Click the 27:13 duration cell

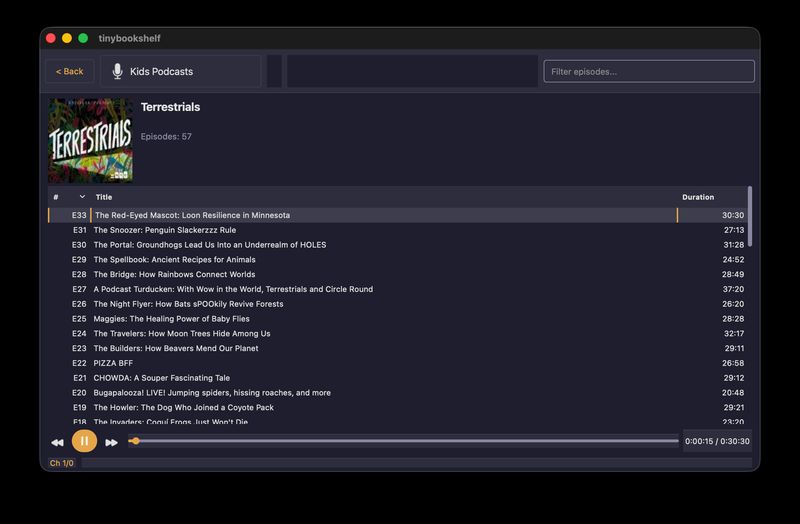[x=734, y=230]
